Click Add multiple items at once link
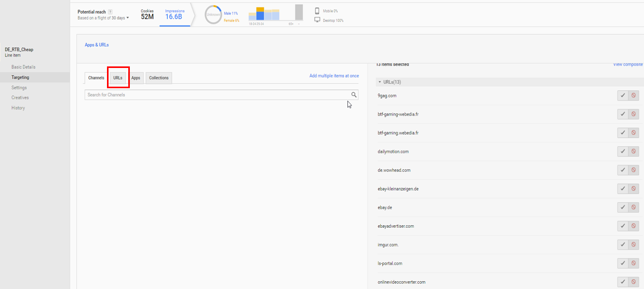 [x=334, y=76]
